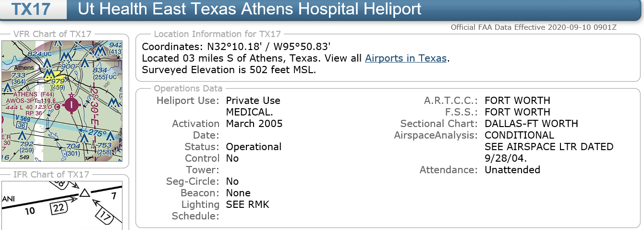Click the Surveyed Elevation 502 feet text
Viewport: 644px width, 230px height.
229,70
